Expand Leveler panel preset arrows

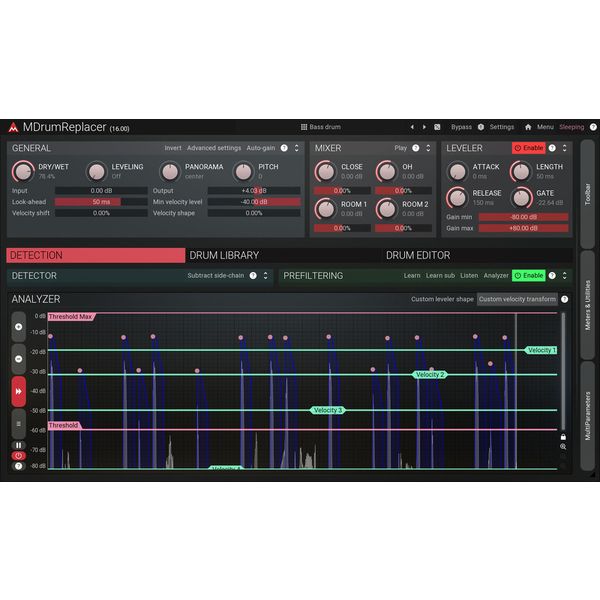564,148
